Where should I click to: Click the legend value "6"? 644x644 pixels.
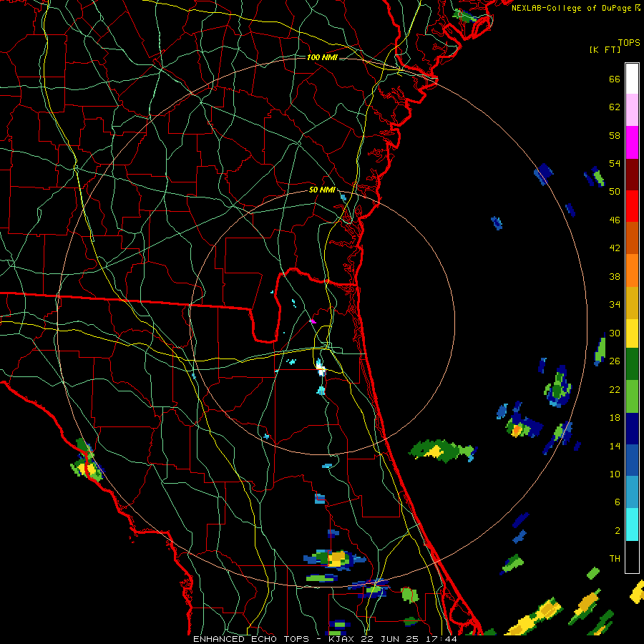click(x=618, y=502)
